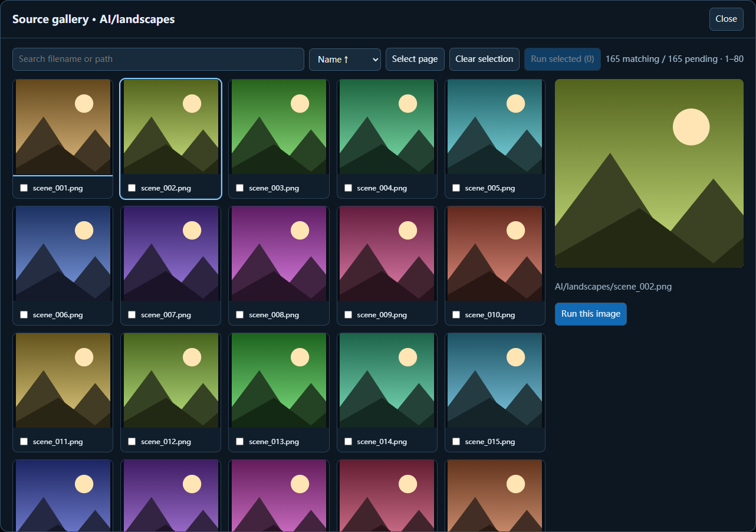Click the scene_011.png filename label
The image size is (756, 532).
tap(58, 442)
